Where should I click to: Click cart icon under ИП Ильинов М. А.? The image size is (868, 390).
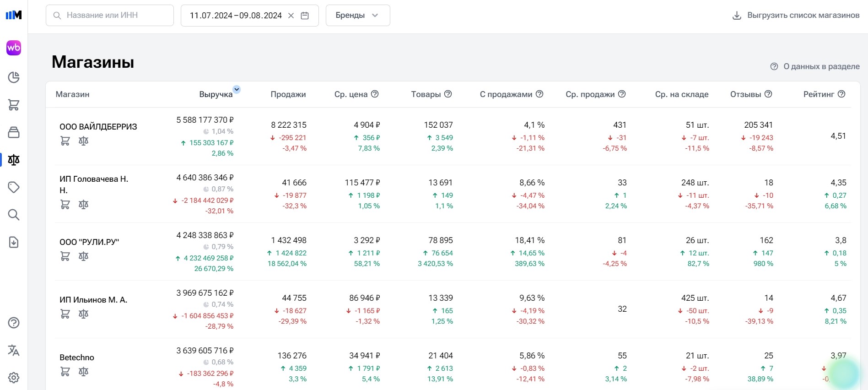click(65, 314)
